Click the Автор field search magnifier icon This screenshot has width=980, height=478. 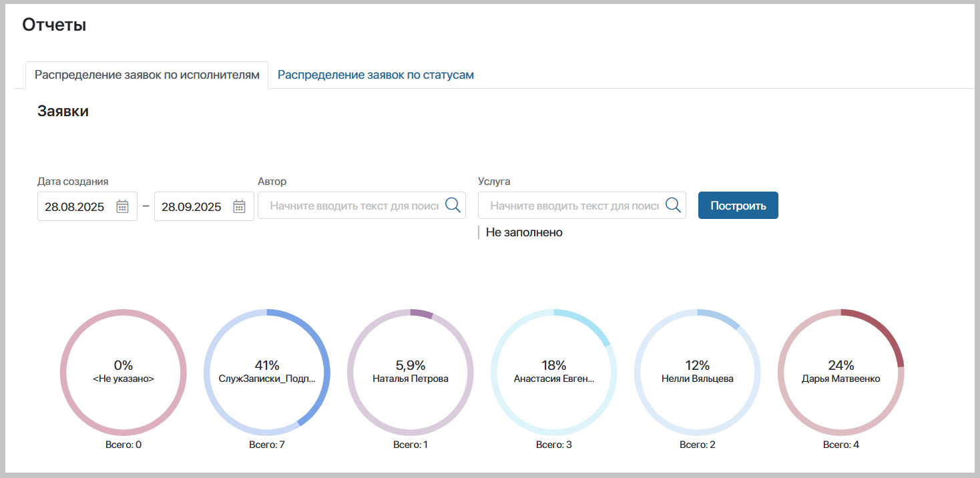click(453, 206)
